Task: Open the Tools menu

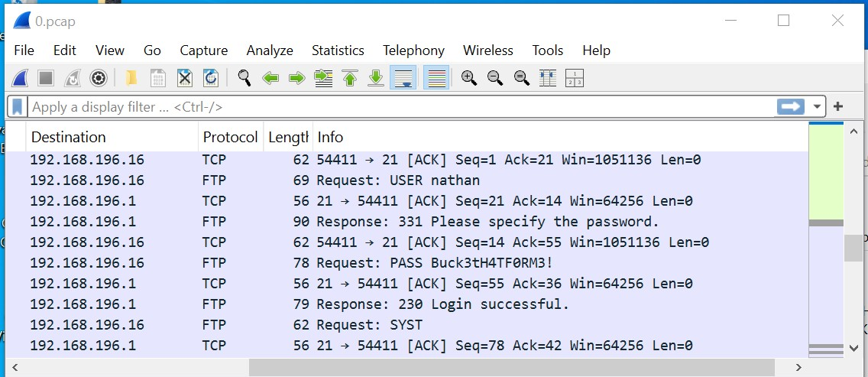Action: tap(548, 50)
